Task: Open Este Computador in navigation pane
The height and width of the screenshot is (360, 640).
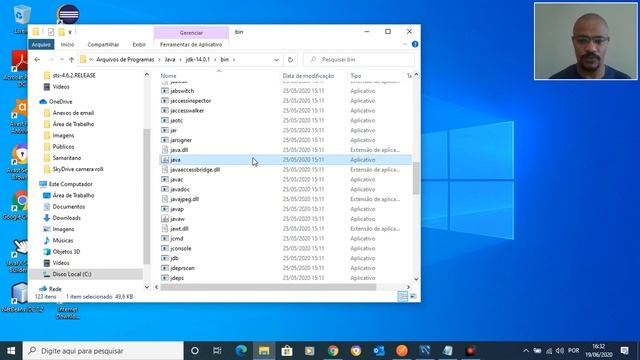Action: pyautogui.click(x=70, y=184)
